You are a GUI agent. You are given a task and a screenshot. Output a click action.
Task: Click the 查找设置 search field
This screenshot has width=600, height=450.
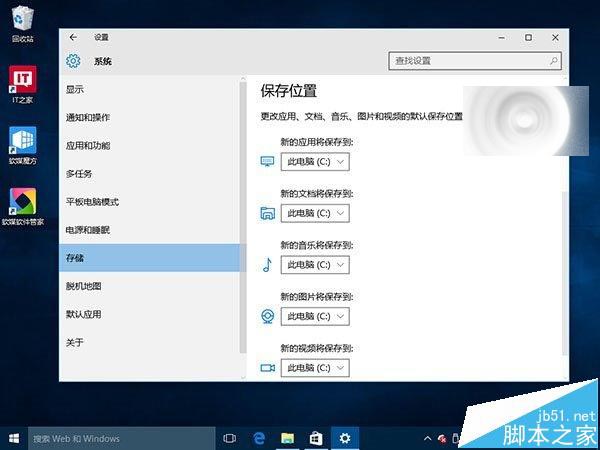475,61
